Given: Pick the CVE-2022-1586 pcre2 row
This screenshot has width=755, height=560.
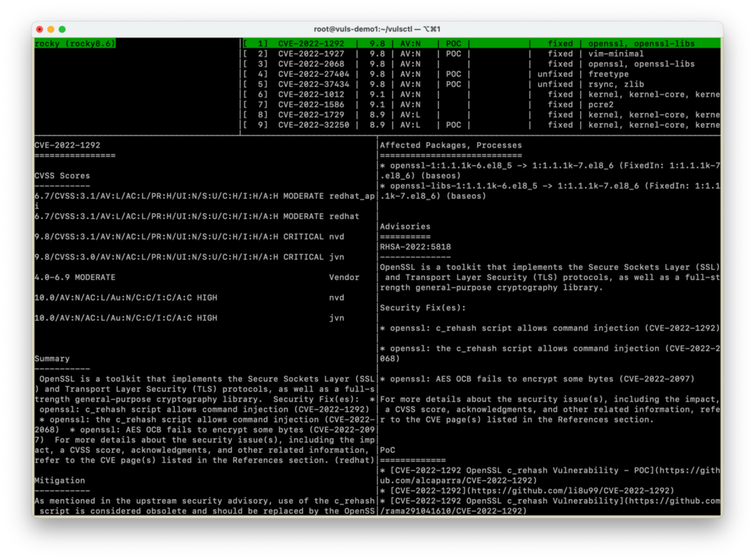Looking at the screenshot, I should (x=311, y=105).
